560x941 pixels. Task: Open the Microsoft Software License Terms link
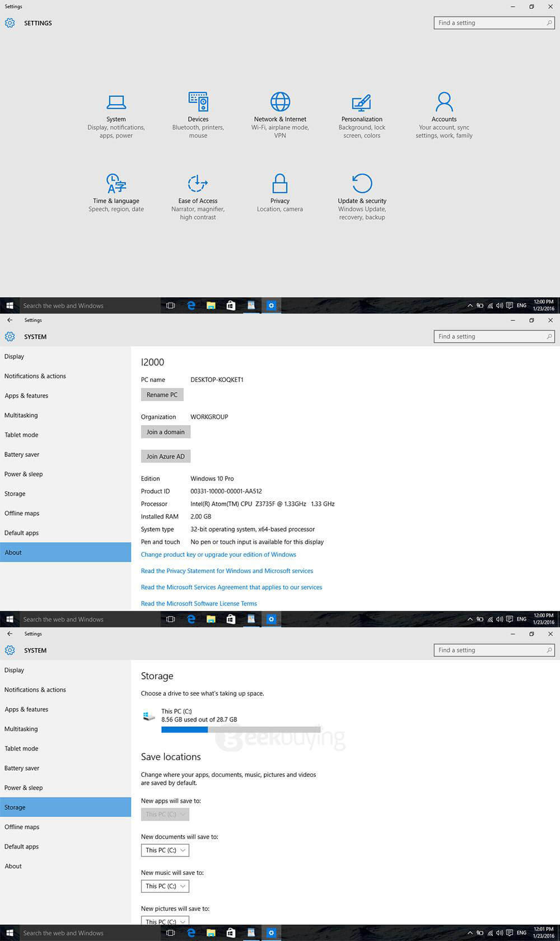pos(199,603)
